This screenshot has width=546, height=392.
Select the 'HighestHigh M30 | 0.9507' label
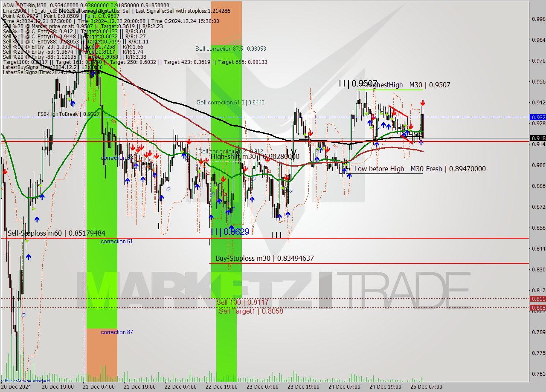[x=409, y=85]
